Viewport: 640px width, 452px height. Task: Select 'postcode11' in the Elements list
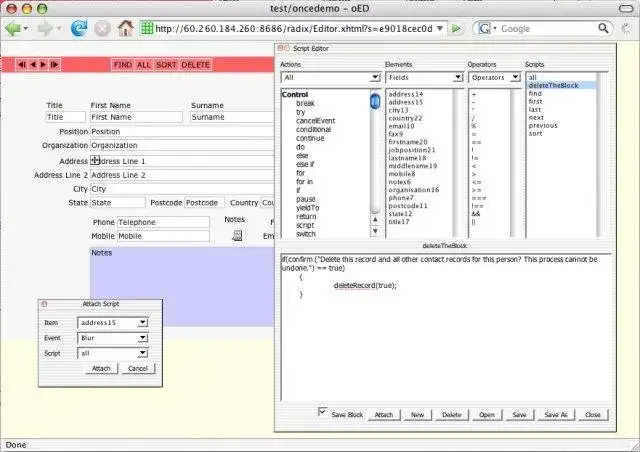click(x=408, y=206)
